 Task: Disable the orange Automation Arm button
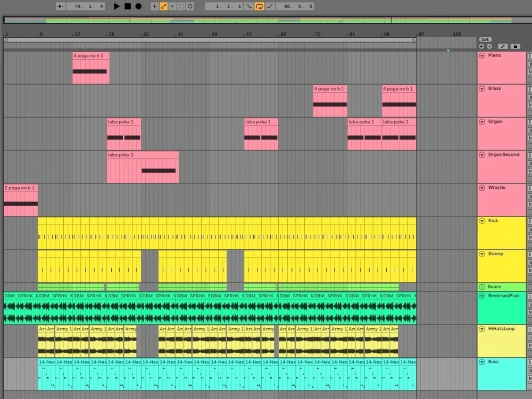pyautogui.click(x=163, y=6)
